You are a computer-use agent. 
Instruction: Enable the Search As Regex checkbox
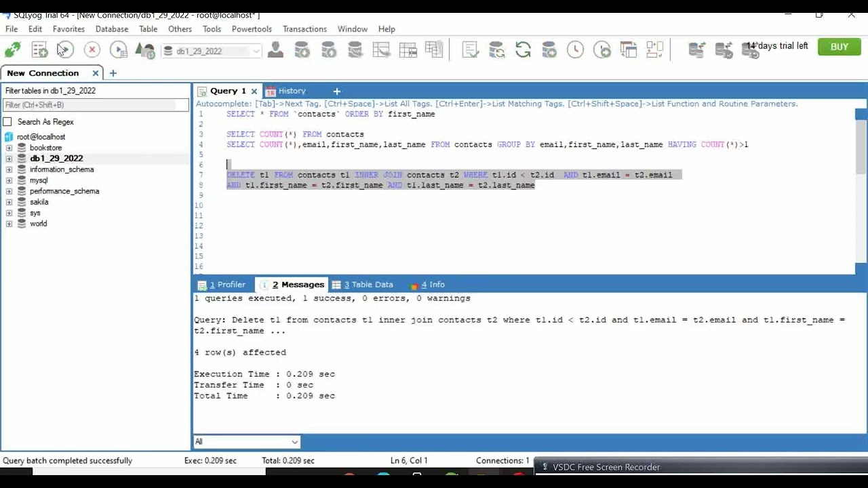tap(7, 122)
